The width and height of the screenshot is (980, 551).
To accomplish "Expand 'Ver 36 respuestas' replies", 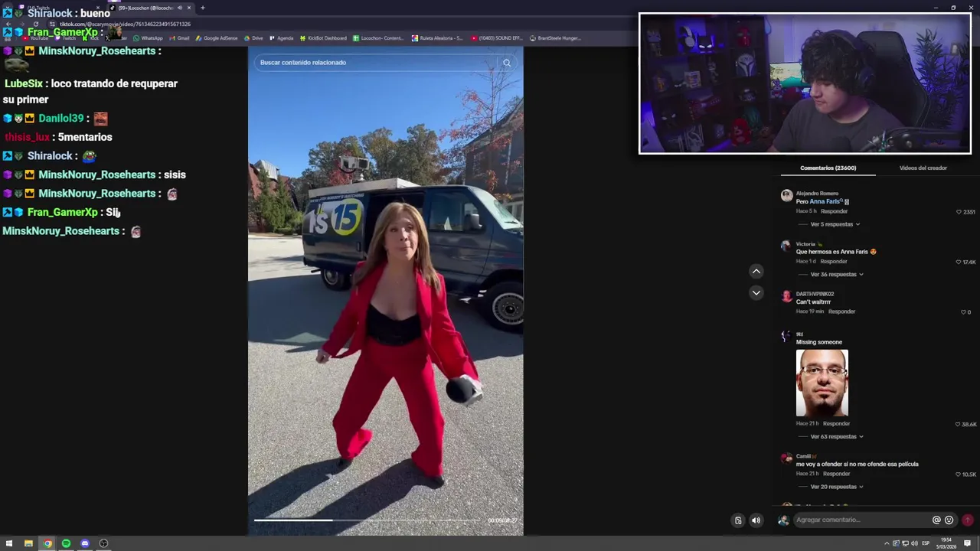I will [836, 274].
